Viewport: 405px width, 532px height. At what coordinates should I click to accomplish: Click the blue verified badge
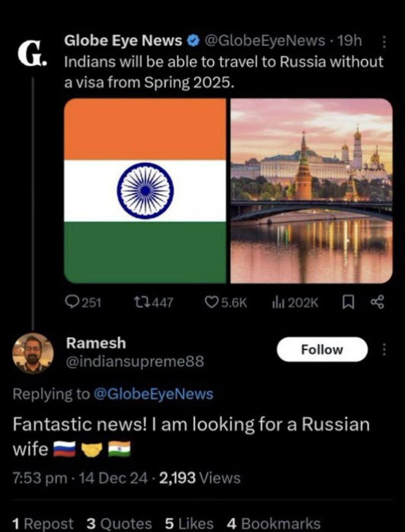coord(193,41)
